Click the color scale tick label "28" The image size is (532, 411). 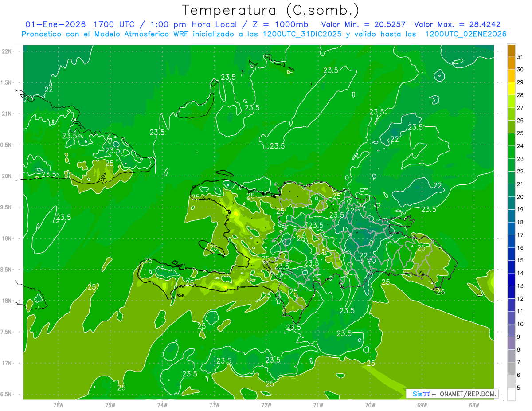tap(520, 95)
